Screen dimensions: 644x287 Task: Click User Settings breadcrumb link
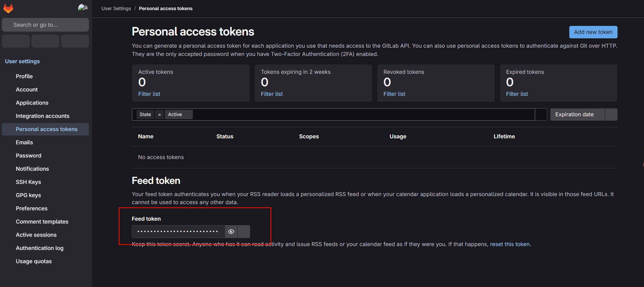[116, 9]
